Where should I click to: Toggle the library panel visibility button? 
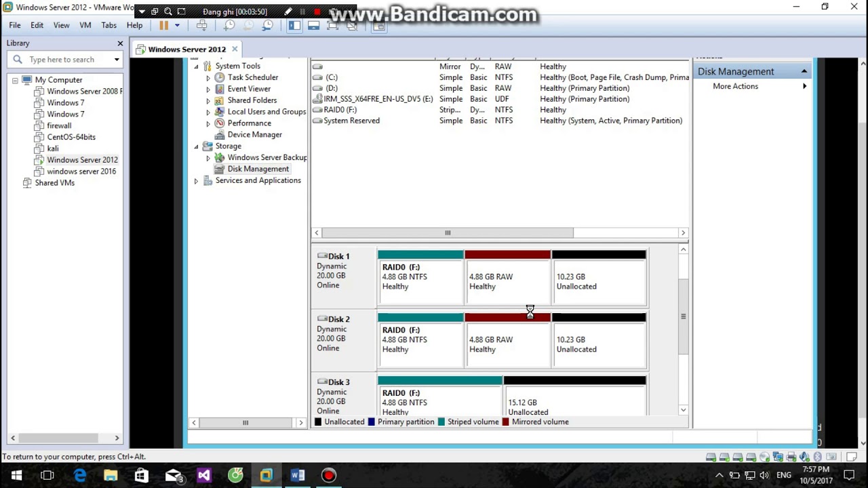pyautogui.click(x=294, y=25)
